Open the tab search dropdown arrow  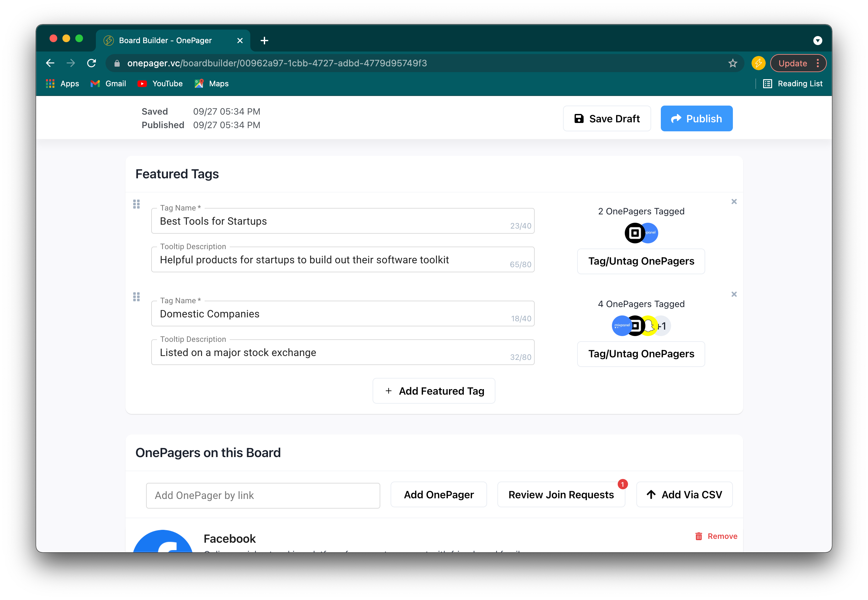pos(817,41)
